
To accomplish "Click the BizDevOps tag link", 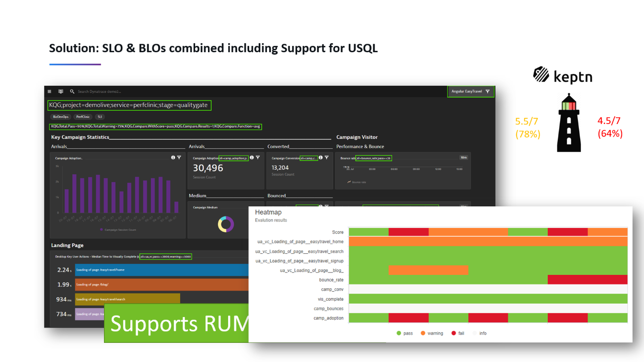I will tap(60, 117).
